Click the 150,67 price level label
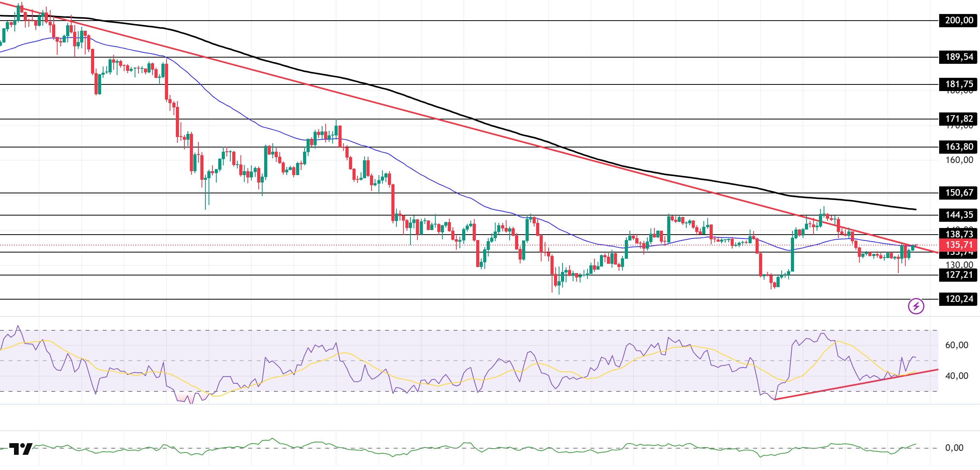 point(959,193)
